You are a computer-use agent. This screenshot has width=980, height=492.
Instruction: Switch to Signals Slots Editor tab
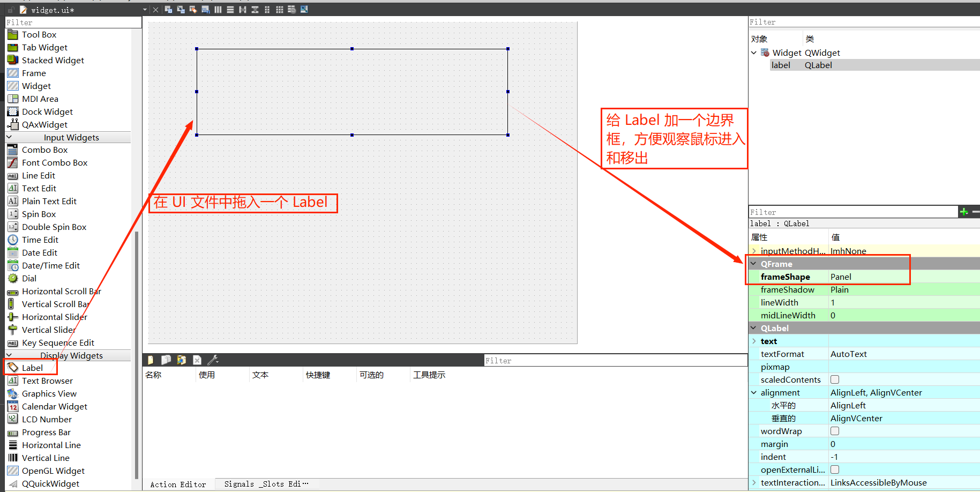pos(266,484)
